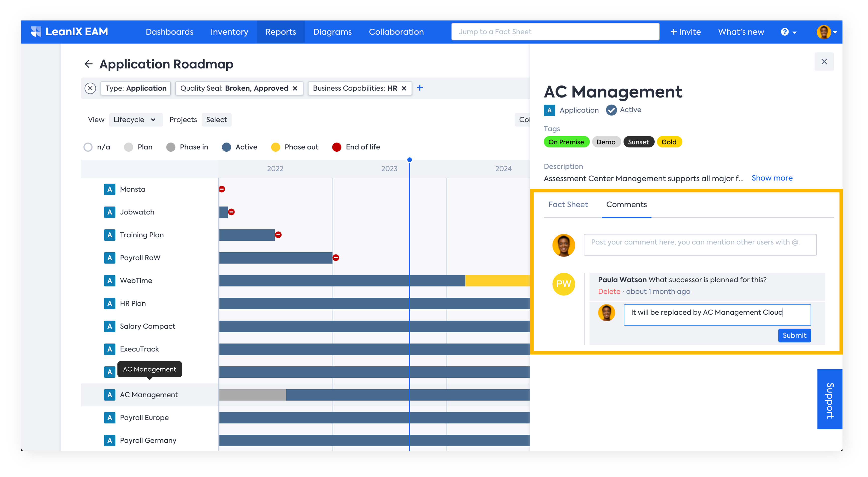Image resolution: width=868 pixels, height=477 pixels.
Task: Open the Diagrams menu
Action: (x=333, y=32)
